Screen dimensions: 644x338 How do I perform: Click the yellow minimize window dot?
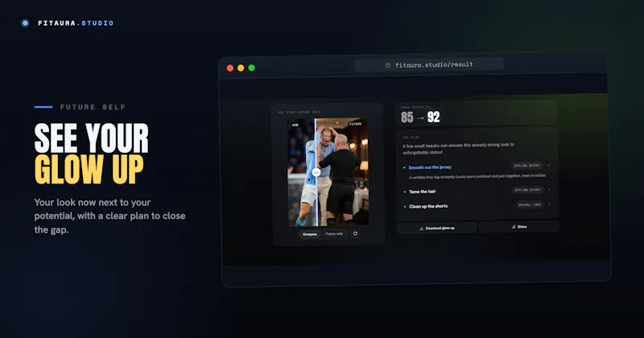pos(241,68)
